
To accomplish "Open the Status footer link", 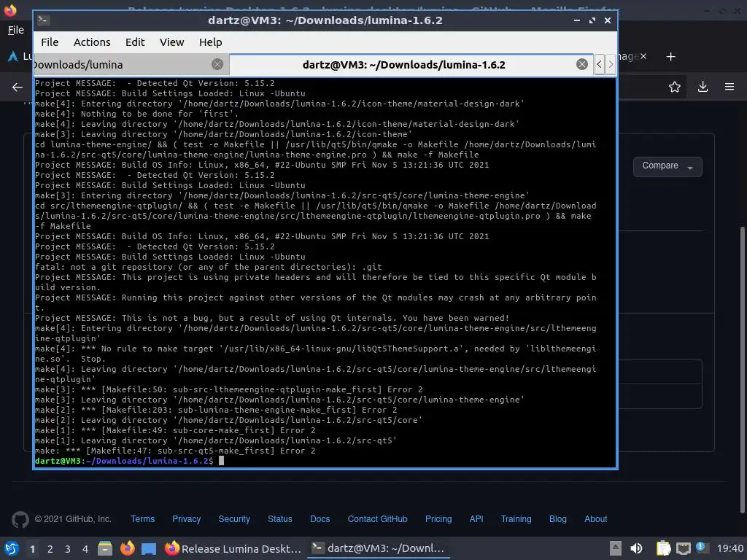I will tap(279, 519).
